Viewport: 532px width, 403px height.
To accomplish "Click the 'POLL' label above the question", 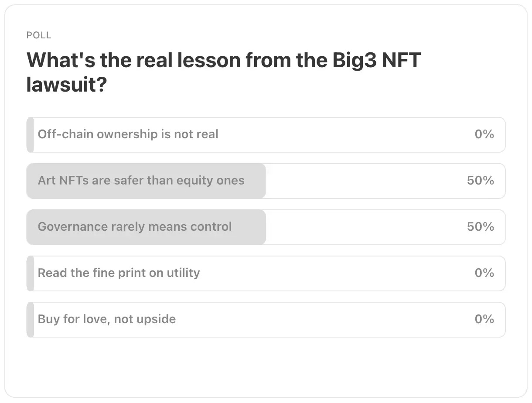I will pos(39,35).
